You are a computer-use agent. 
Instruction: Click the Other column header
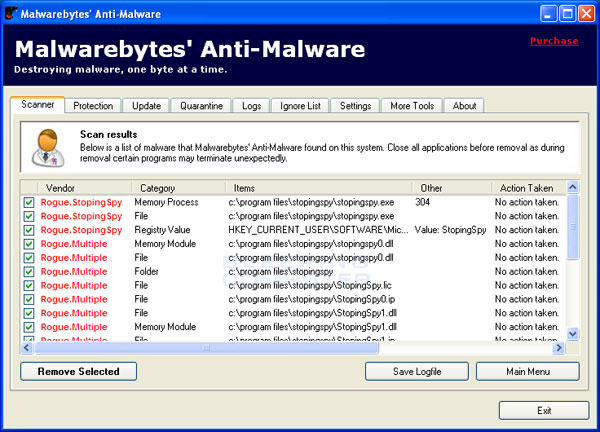[452, 188]
